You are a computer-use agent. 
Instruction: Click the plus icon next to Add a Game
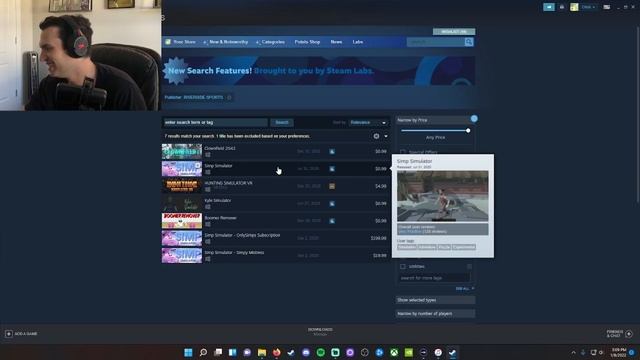(9, 334)
